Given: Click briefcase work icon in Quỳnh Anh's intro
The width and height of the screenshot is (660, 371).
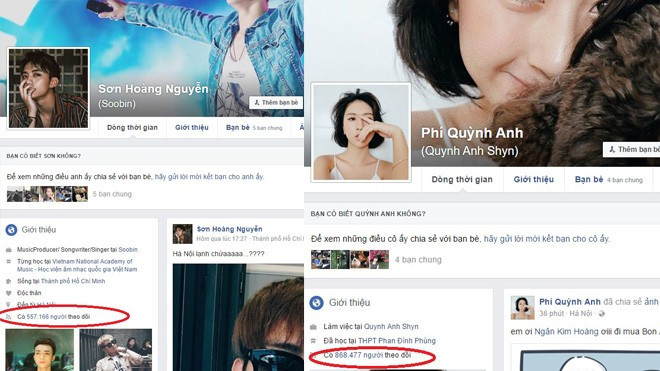Looking at the screenshot, I should point(313,327).
